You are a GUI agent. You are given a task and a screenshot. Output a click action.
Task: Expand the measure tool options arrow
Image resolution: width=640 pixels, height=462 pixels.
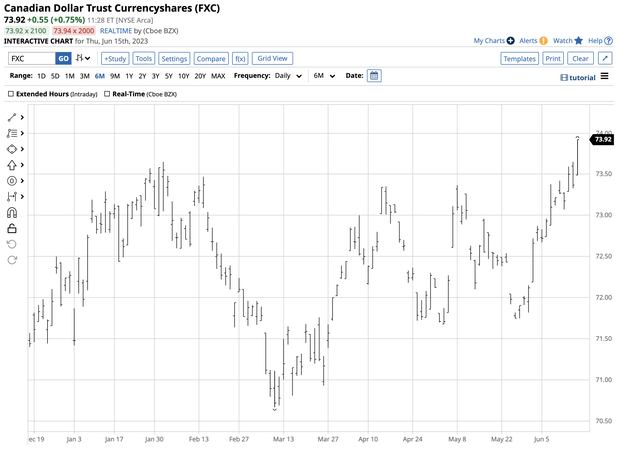(22, 197)
